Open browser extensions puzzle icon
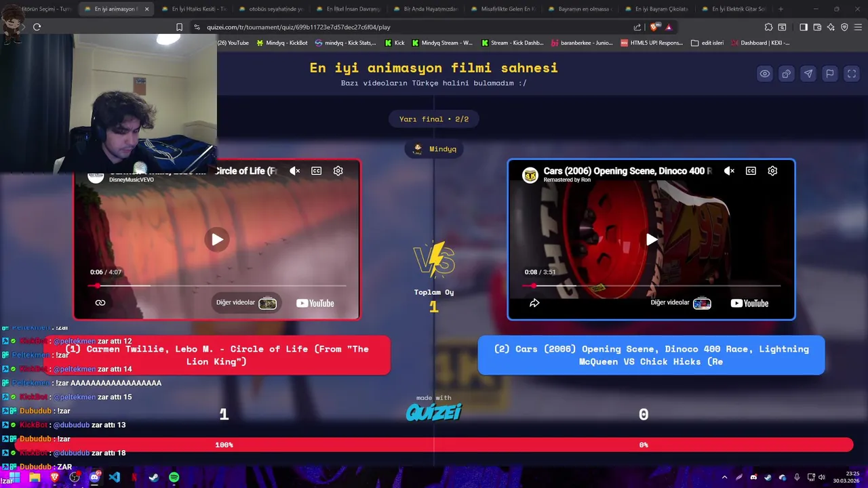The height and width of the screenshot is (488, 868). point(768,27)
